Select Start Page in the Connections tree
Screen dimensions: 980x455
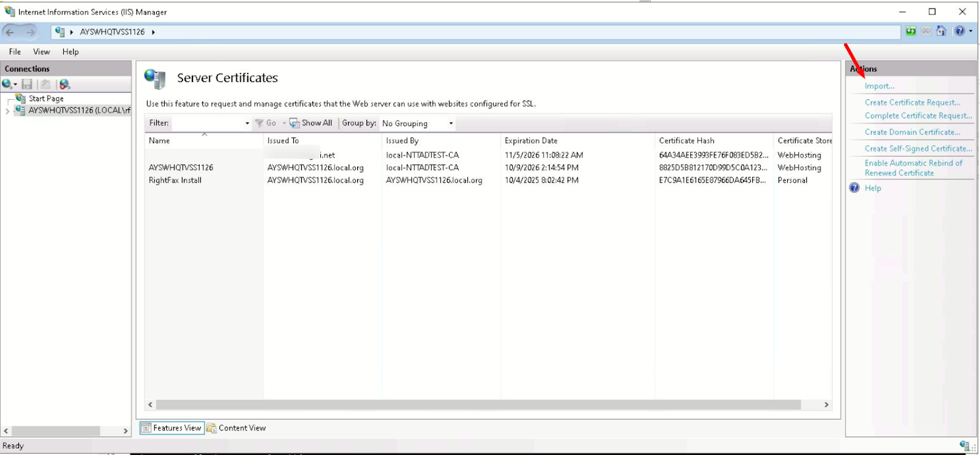[46, 99]
